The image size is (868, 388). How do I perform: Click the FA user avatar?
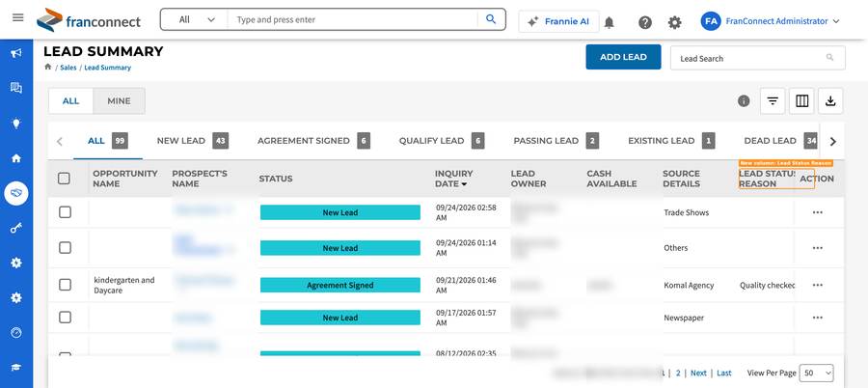click(711, 21)
